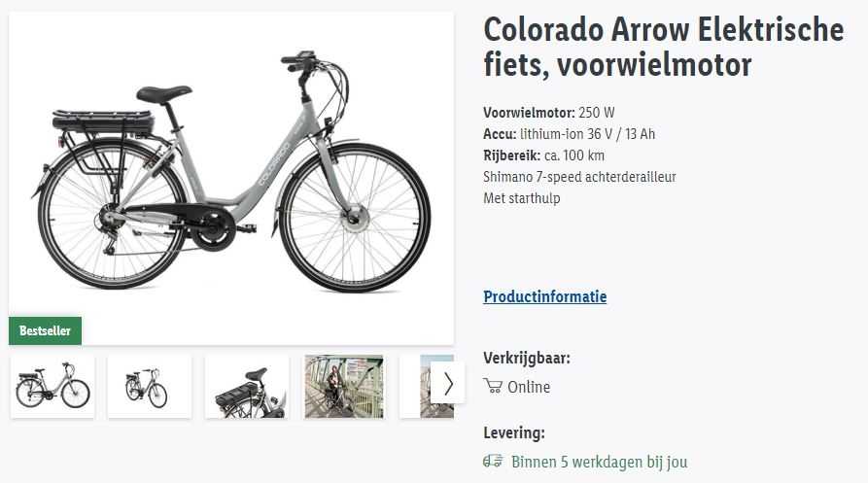Click the Shimano 7-speed achterderailleur text
The height and width of the screenshot is (483, 868).
[579, 177]
